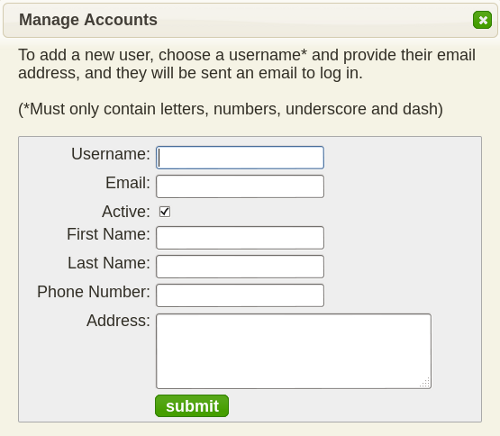
Task: Click the add new user instructions paragraph
Action: (x=247, y=64)
